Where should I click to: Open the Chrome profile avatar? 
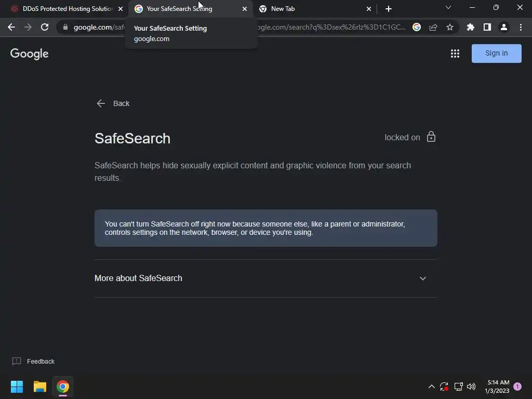point(504,27)
